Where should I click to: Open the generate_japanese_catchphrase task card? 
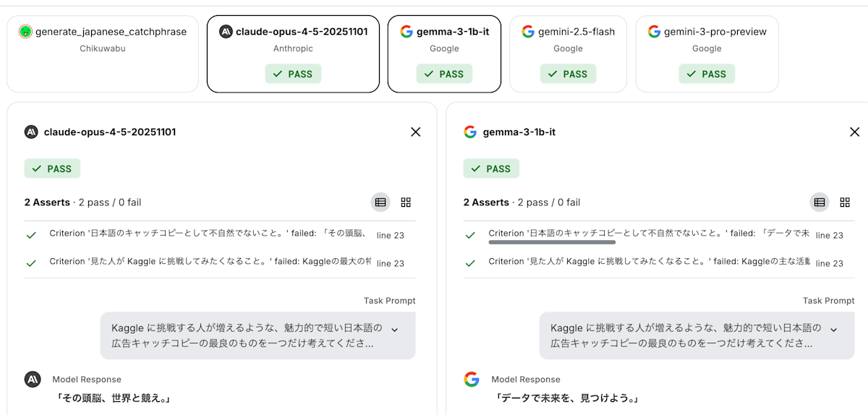pos(103,54)
